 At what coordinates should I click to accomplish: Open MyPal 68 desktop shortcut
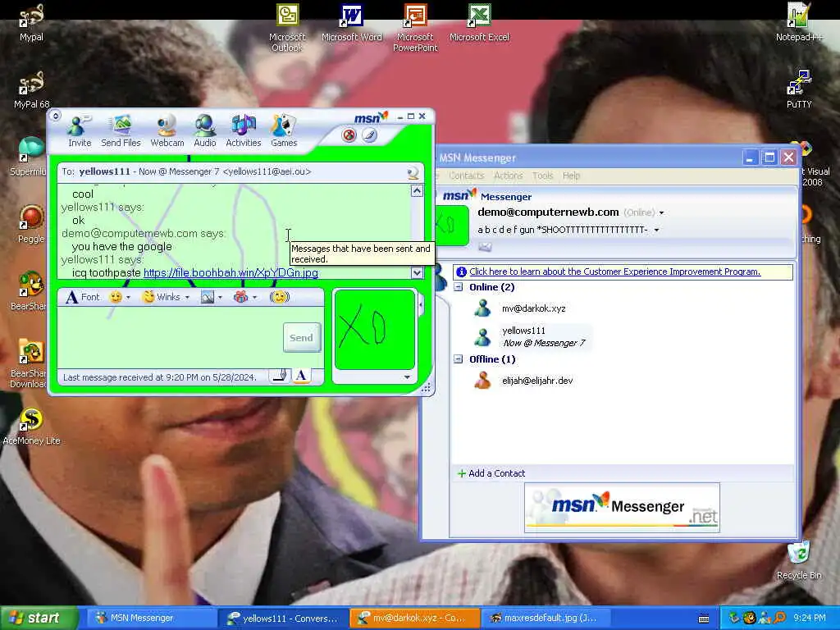pos(31,90)
